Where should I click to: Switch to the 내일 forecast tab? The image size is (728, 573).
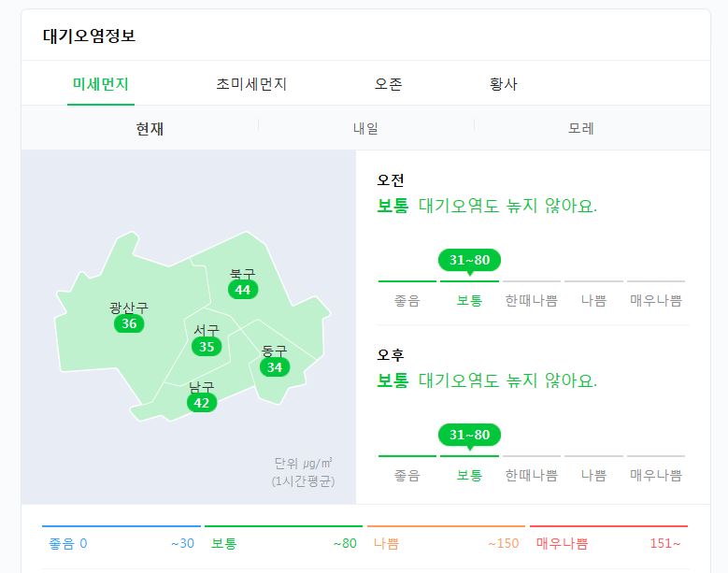365,128
